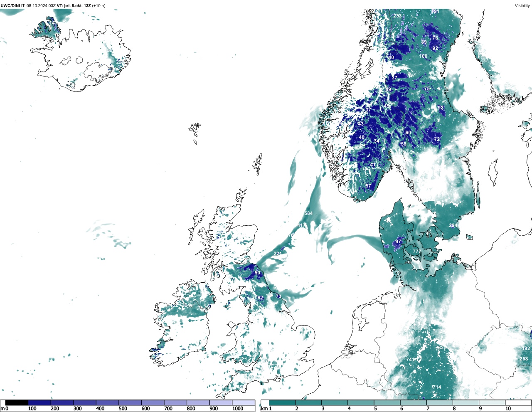Click the '500' tick label on the metre legend
Image resolution: width=532 pixels, height=412 pixels.
123,409
